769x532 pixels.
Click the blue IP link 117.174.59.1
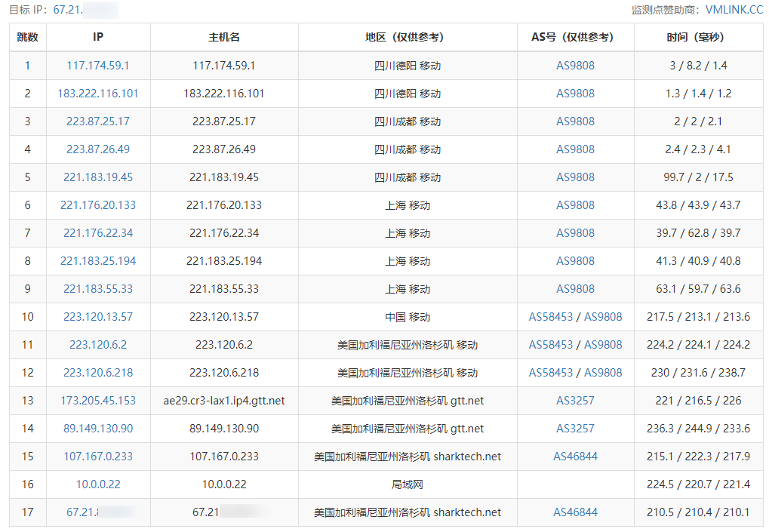pos(98,66)
